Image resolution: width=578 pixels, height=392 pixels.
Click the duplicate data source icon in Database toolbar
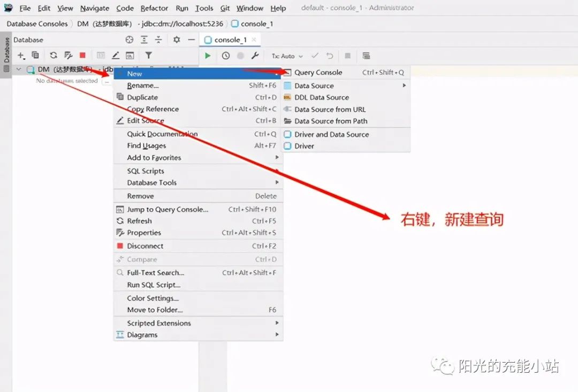[x=35, y=55]
